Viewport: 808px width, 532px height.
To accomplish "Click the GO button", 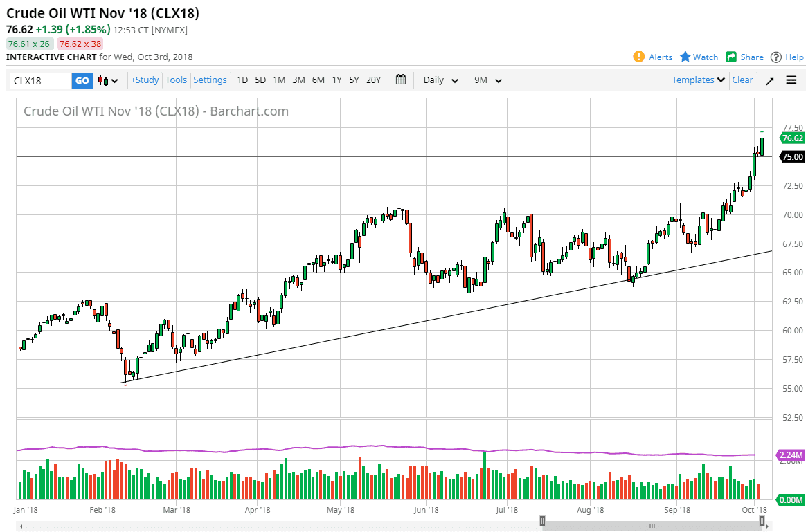I will pyautogui.click(x=82, y=80).
